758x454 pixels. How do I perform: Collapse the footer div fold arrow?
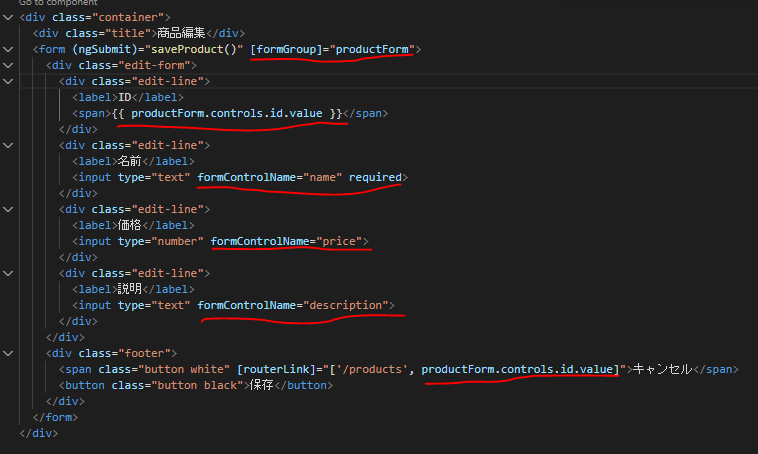(x=8, y=353)
